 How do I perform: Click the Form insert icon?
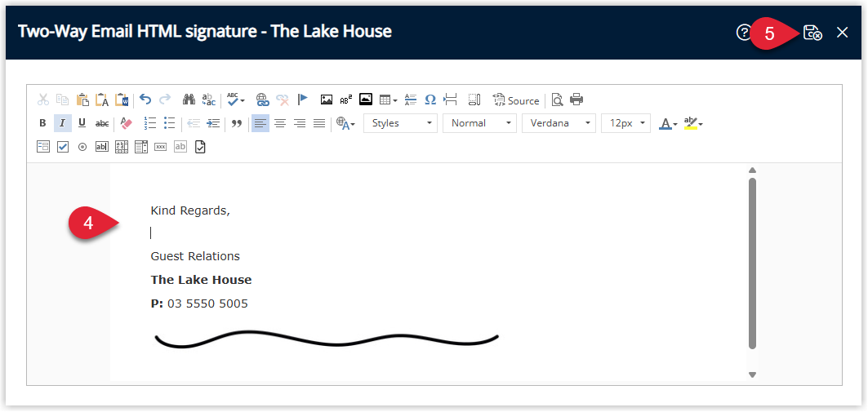43,147
